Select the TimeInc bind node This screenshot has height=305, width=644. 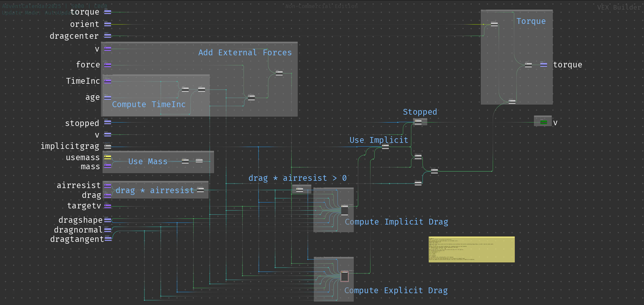108,81
